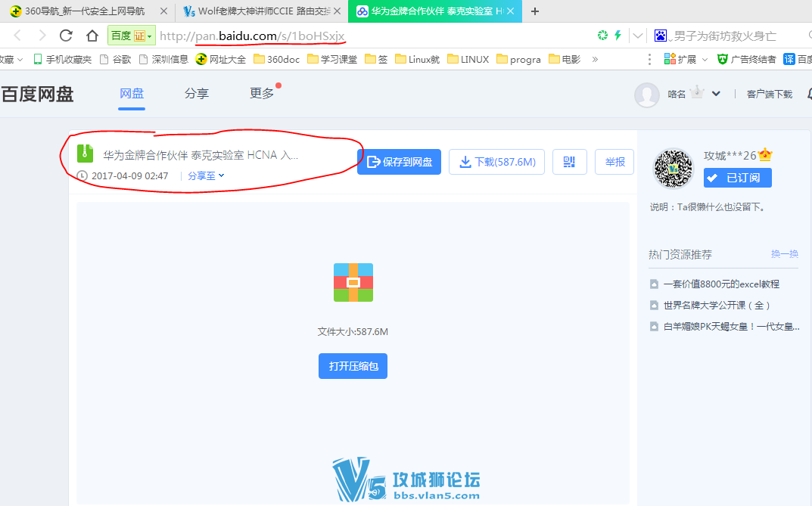Click the Baidu paw search engine icon

661,36
